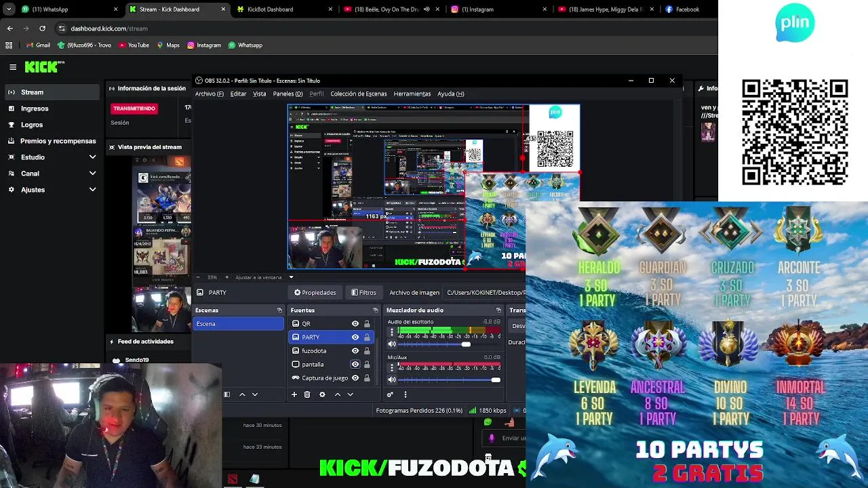Move selected source up in Fuentes
868x488 pixels.
pyautogui.click(x=338, y=394)
